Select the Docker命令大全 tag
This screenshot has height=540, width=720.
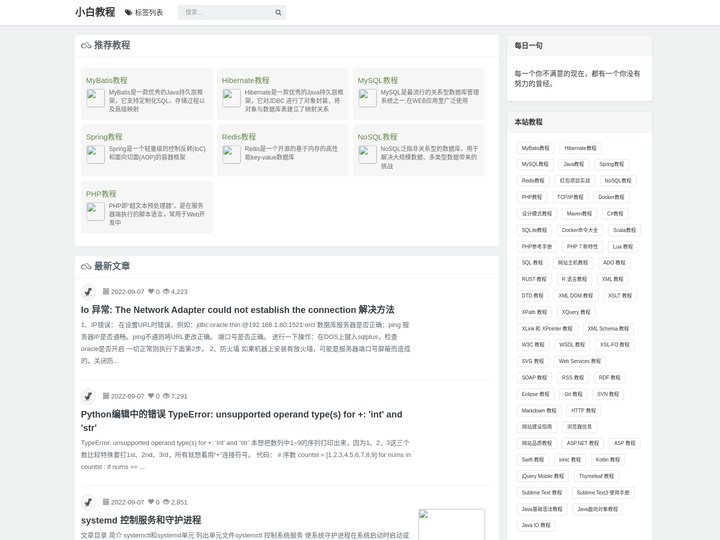(x=580, y=230)
